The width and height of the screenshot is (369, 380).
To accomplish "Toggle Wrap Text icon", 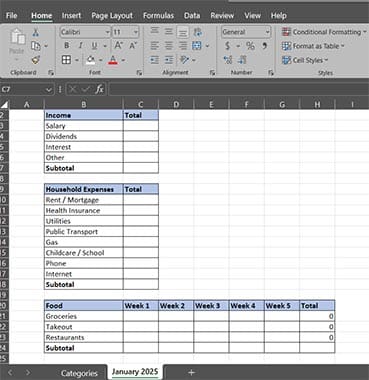I will pos(197,32).
